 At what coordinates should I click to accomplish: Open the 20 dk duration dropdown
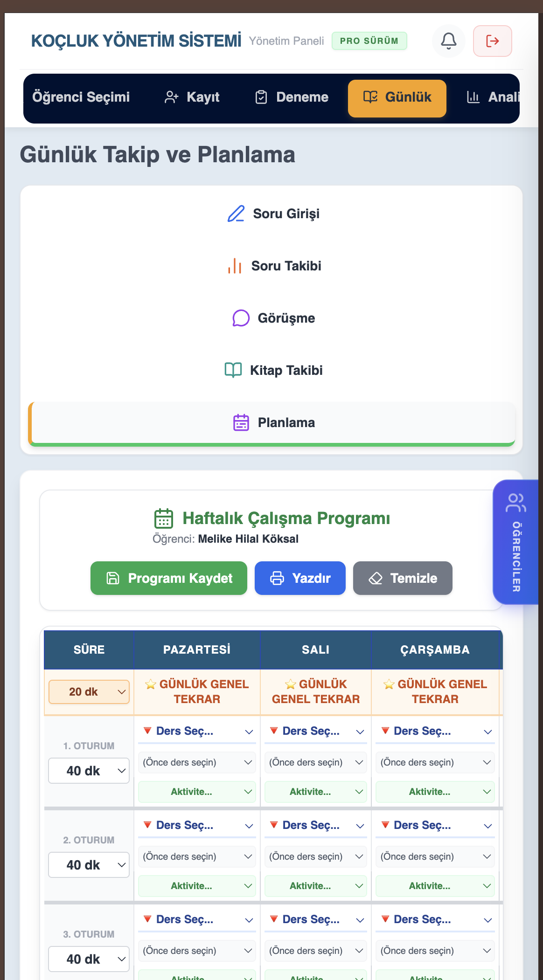[89, 692]
